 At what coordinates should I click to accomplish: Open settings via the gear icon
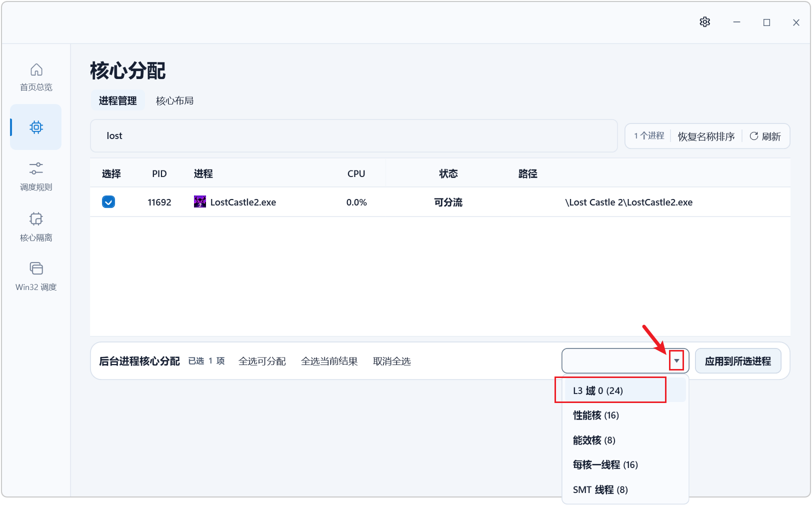pyautogui.click(x=705, y=22)
